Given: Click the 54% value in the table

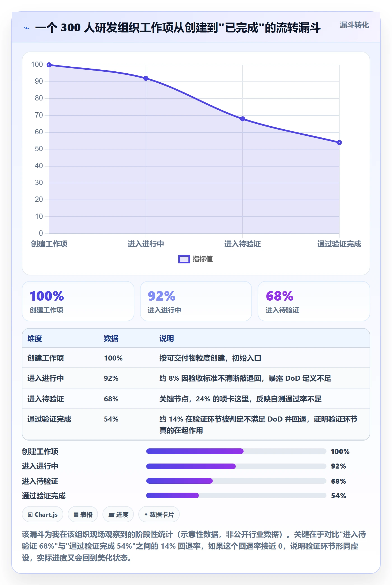Looking at the screenshot, I should pyautogui.click(x=111, y=419).
